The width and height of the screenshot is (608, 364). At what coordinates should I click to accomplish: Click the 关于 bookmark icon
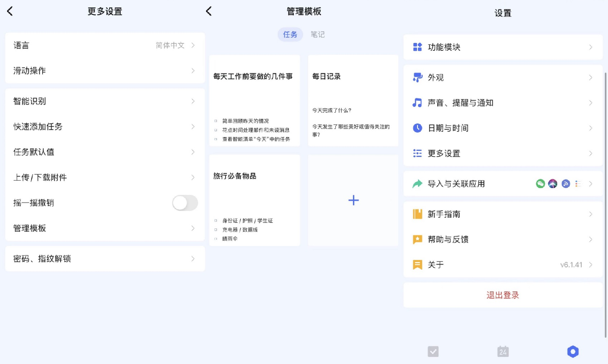(417, 265)
